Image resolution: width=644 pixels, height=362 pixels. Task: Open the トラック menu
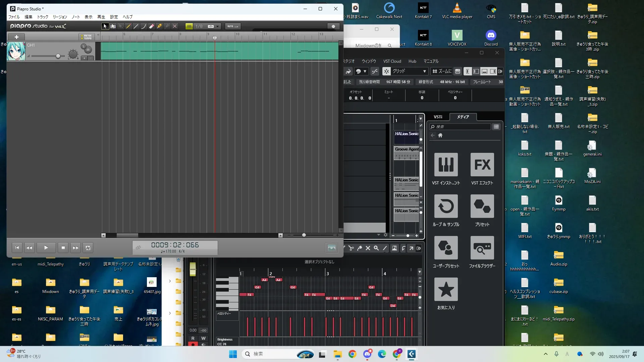(x=43, y=17)
